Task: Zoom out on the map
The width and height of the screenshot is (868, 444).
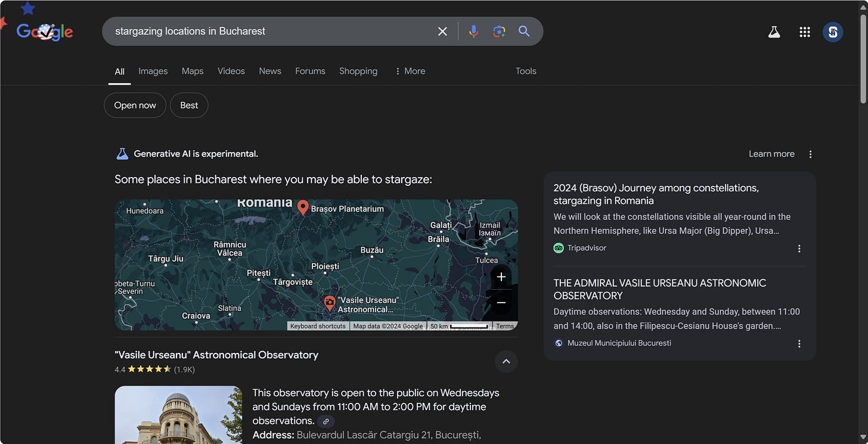Action: pyautogui.click(x=501, y=303)
